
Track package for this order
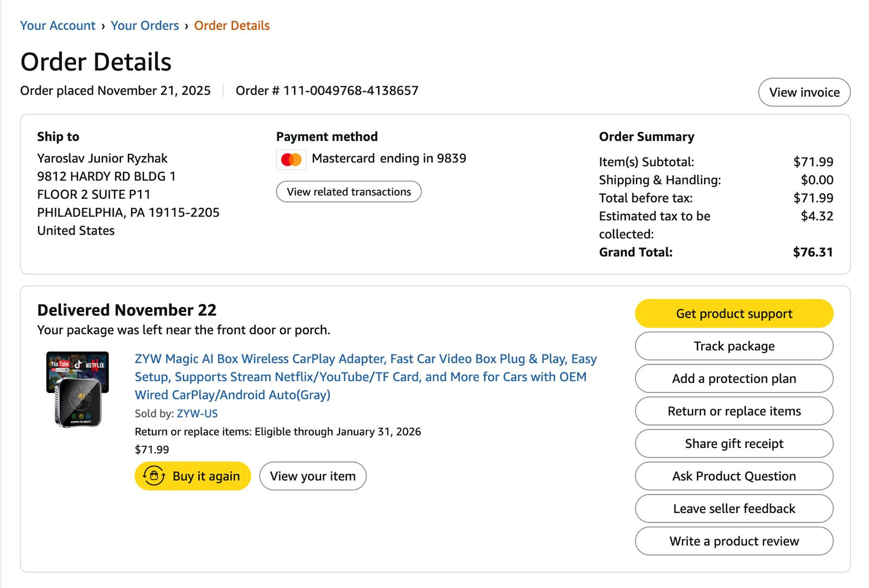734,346
